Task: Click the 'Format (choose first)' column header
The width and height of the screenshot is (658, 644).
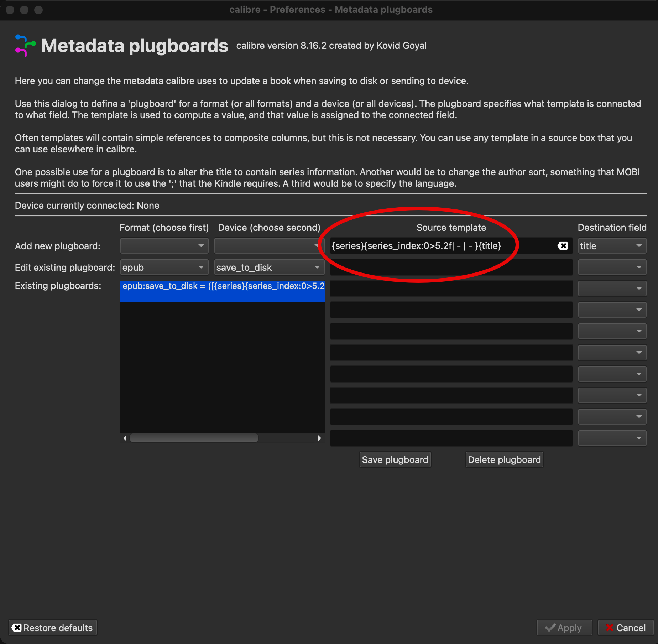Action: 164,228
